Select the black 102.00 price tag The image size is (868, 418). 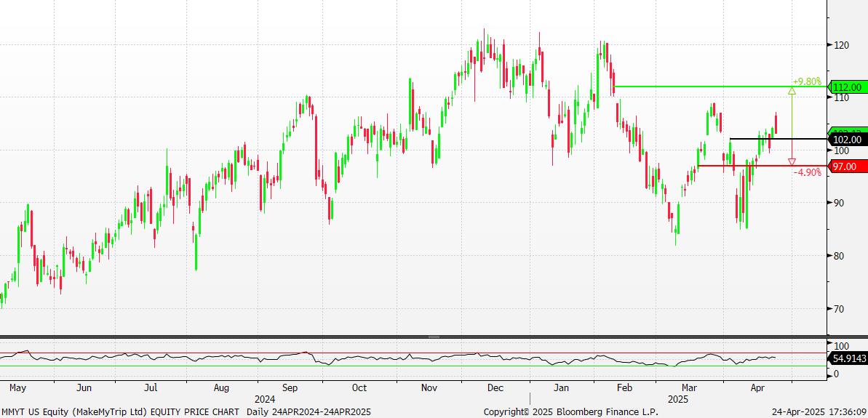coord(848,140)
